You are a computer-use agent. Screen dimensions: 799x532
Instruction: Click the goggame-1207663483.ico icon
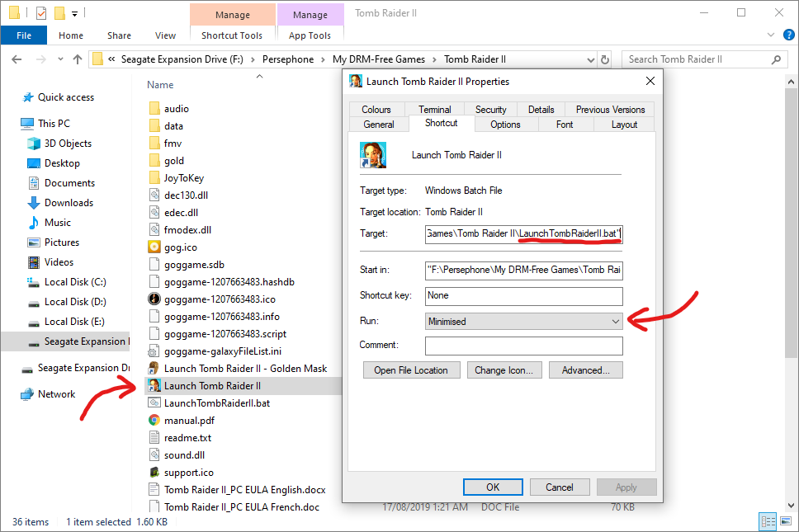[x=154, y=299]
